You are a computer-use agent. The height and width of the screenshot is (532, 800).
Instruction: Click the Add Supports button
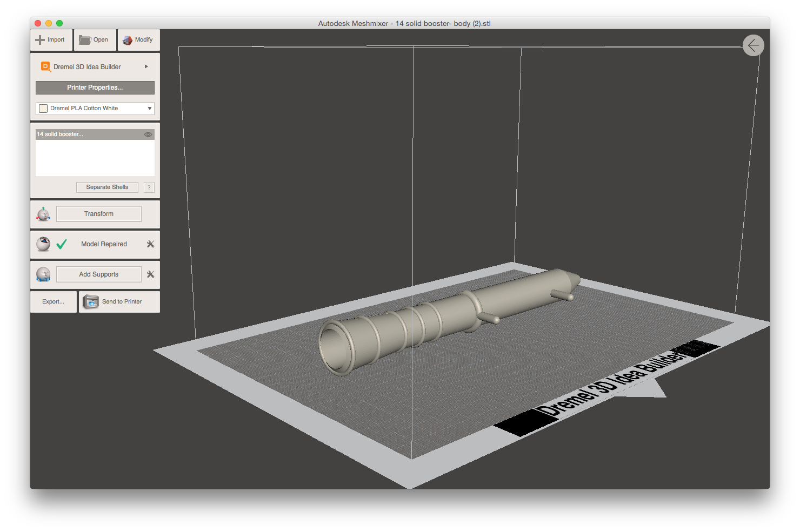[99, 274]
